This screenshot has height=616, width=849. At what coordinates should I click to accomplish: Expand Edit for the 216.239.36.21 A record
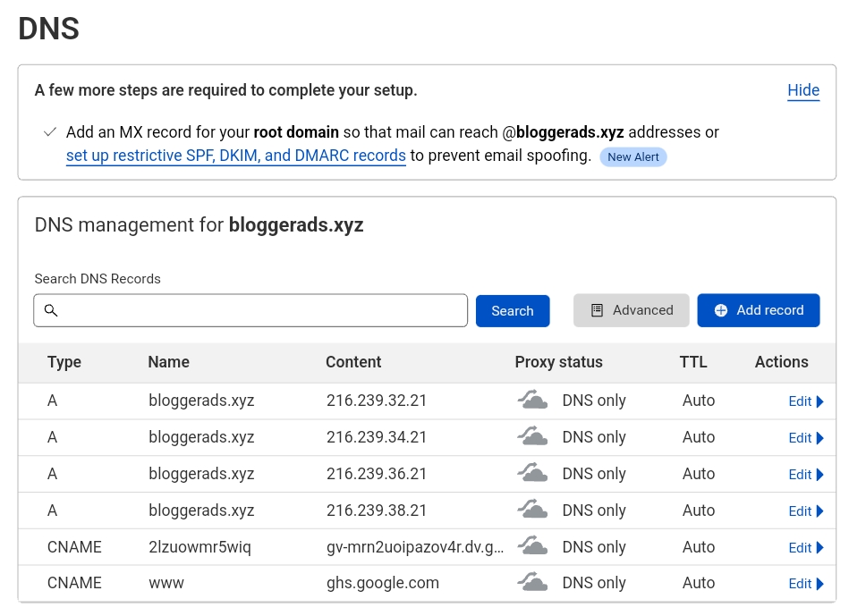click(x=805, y=475)
